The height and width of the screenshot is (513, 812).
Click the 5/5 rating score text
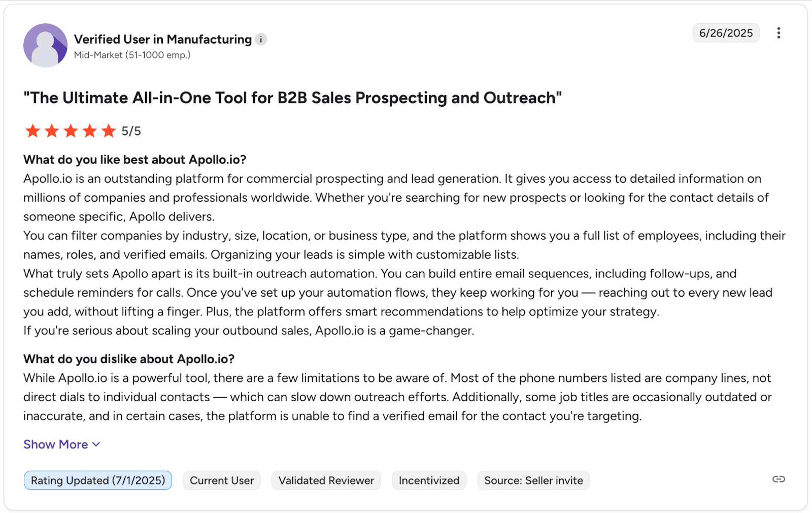(x=131, y=131)
